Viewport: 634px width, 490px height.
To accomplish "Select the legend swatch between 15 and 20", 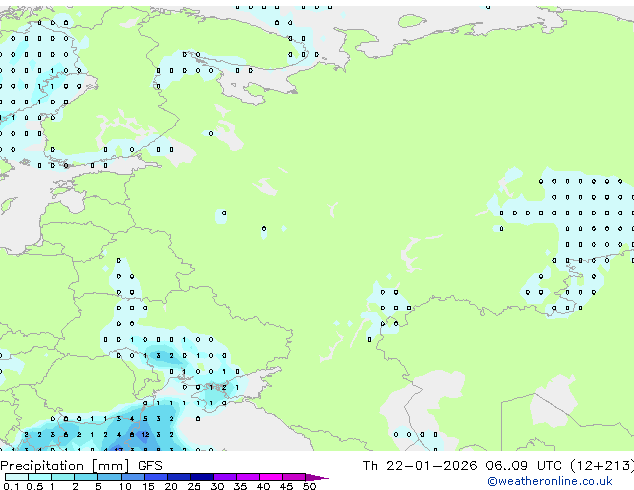I will [155, 477].
